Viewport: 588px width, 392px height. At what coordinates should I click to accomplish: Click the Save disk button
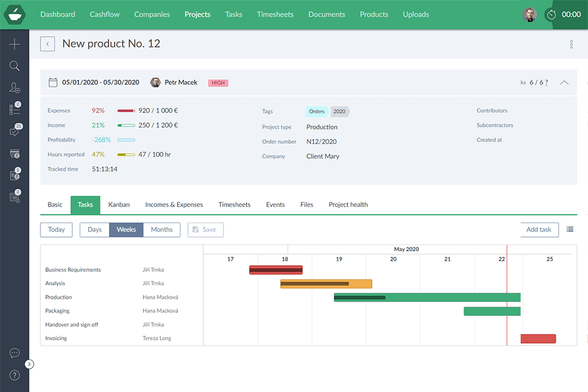(206, 230)
